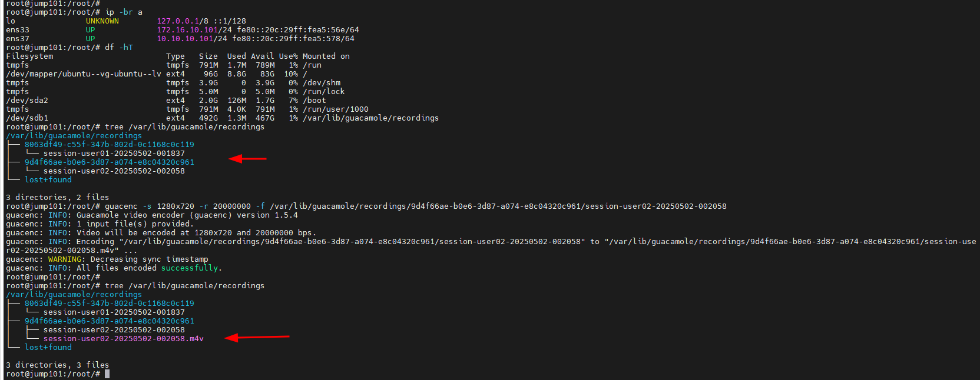This screenshot has height=380, width=980.
Task: Click the IP address 10.10.10.101
Action: pyautogui.click(x=185, y=39)
